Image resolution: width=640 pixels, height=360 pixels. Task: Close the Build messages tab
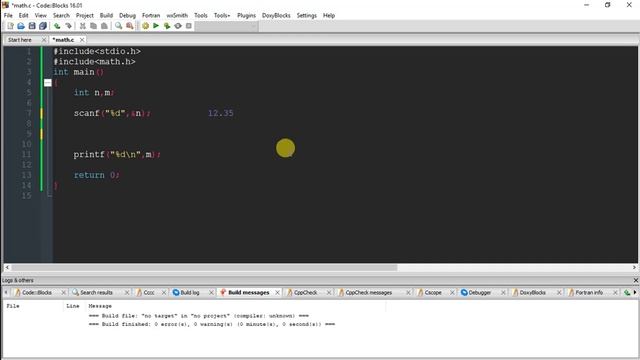tap(278, 293)
